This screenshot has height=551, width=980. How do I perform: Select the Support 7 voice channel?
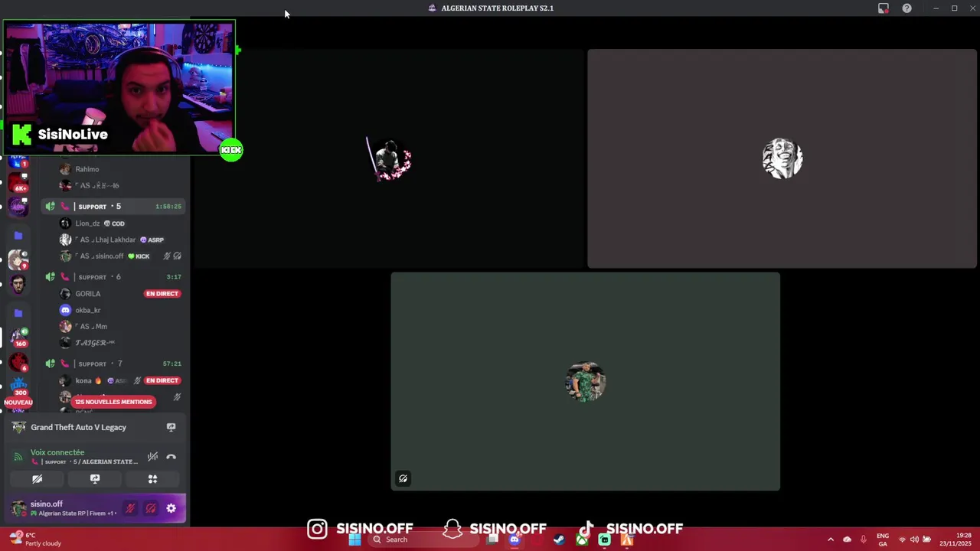coord(113,364)
